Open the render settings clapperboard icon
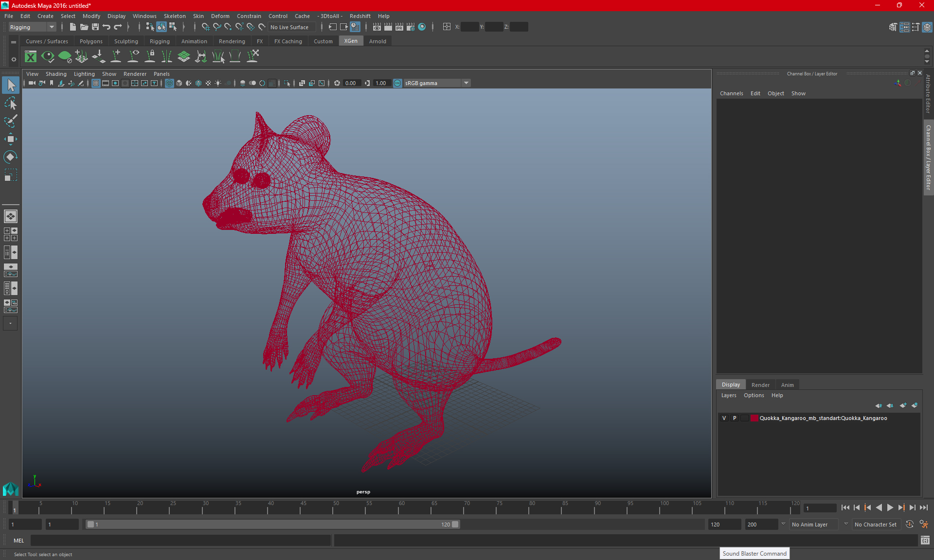 click(411, 27)
